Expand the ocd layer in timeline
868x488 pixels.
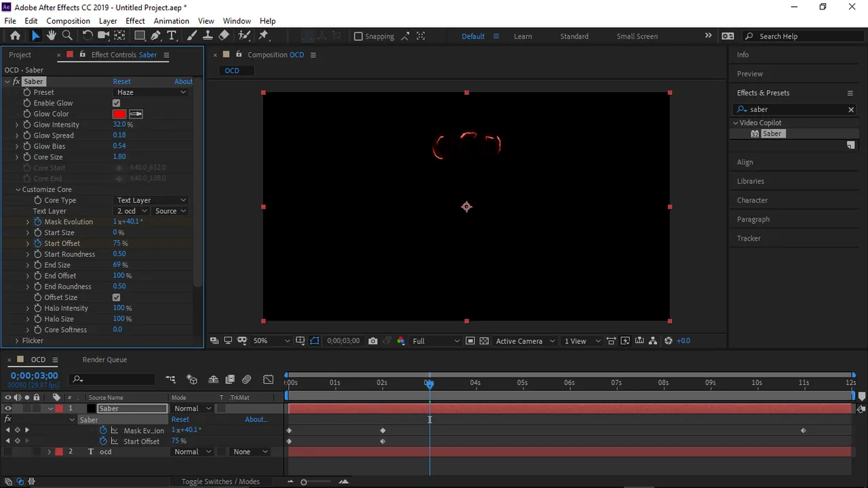49,452
